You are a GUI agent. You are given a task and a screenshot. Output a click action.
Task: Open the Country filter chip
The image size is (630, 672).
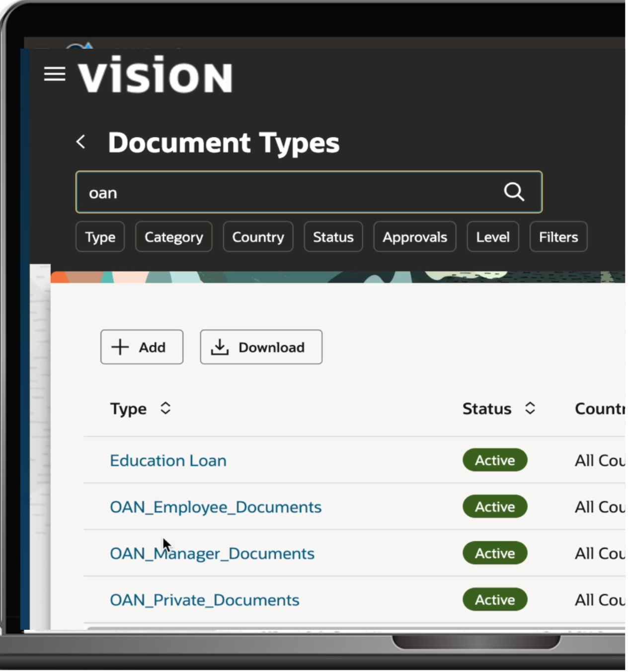258,237
